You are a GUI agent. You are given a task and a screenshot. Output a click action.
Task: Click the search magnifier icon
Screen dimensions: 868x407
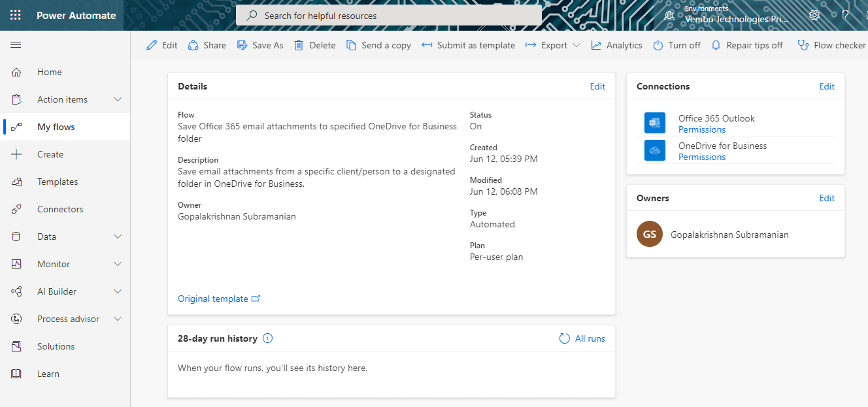[252, 16]
